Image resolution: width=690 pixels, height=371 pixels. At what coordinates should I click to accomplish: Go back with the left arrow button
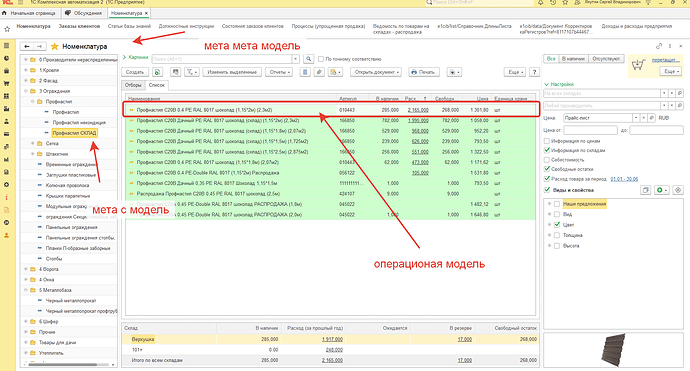pyautogui.click(x=27, y=46)
